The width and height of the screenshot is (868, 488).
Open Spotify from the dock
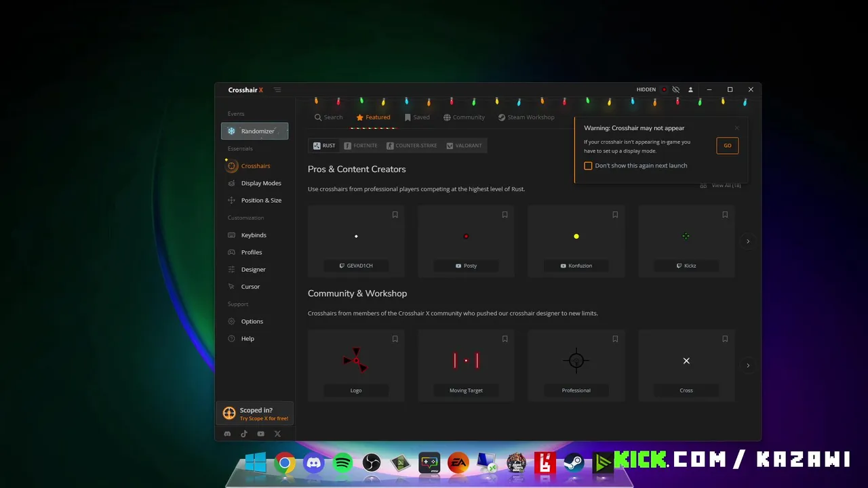[343, 464]
